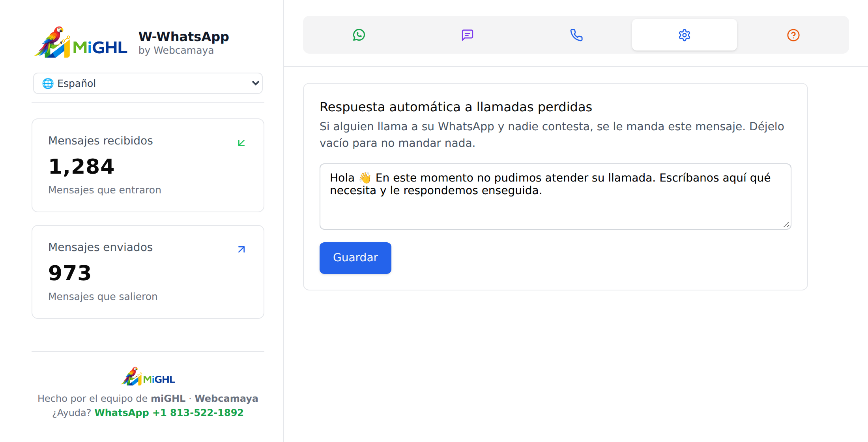Click the 'by Webcamaya' subtitle
Viewport: 868px width, 442px height.
pos(176,51)
